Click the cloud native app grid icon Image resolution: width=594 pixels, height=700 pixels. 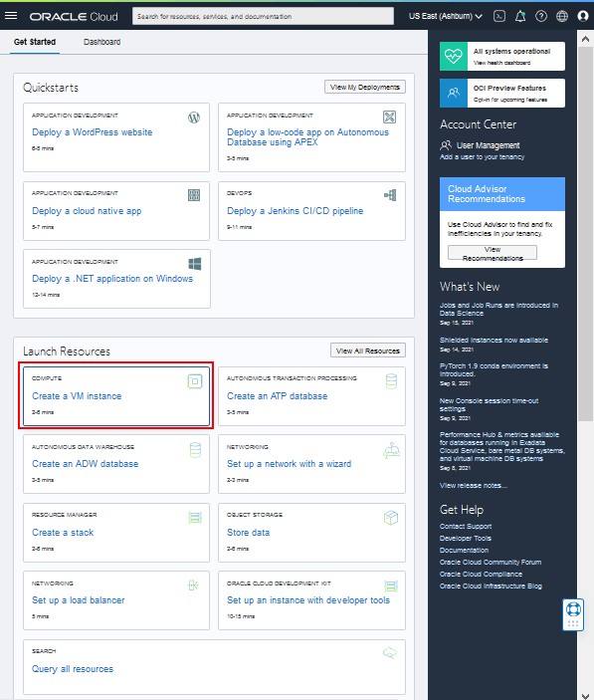click(x=194, y=195)
